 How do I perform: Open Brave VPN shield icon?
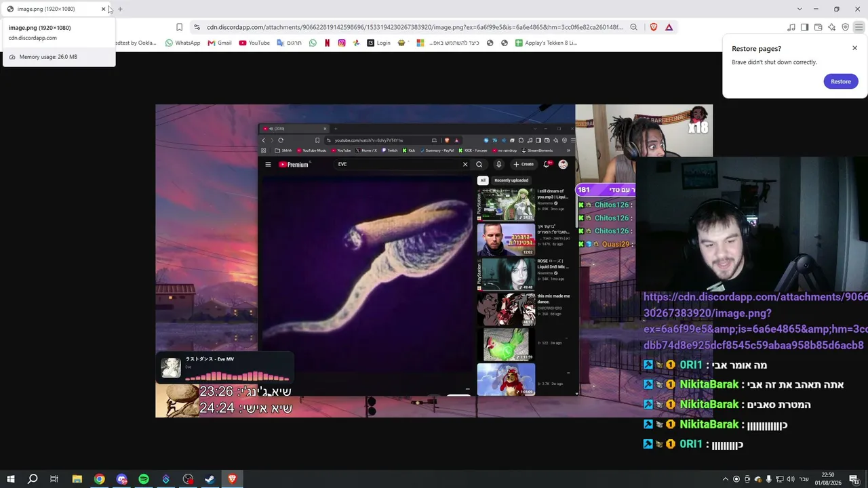click(845, 27)
